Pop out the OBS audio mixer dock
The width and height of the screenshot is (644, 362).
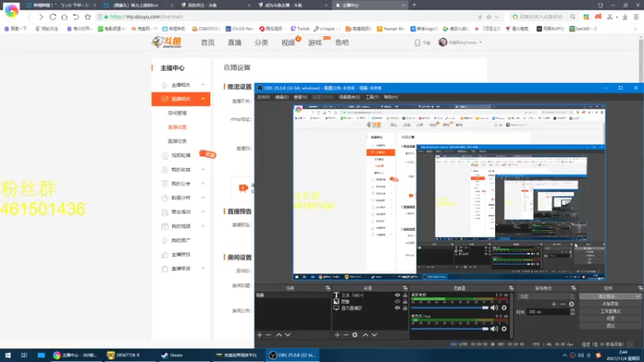click(511, 288)
